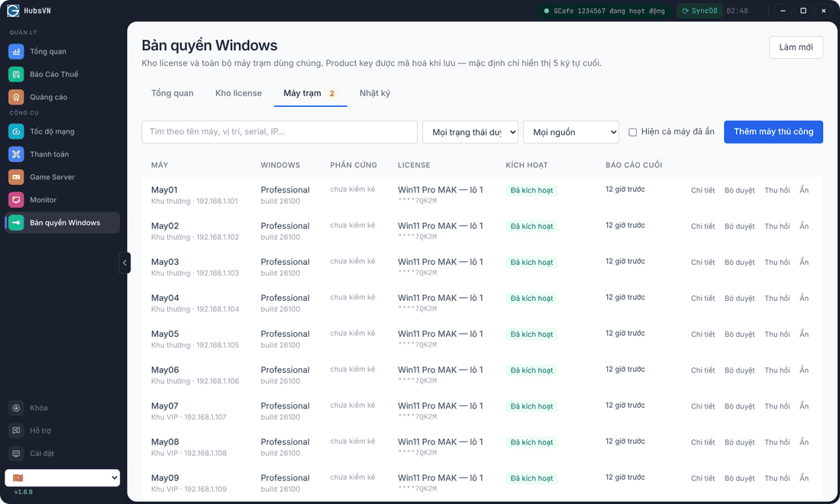The height and width of the screenshot is (504, 840).
Task: Select the May07 machine name
Action: click(x=164, y=406)
